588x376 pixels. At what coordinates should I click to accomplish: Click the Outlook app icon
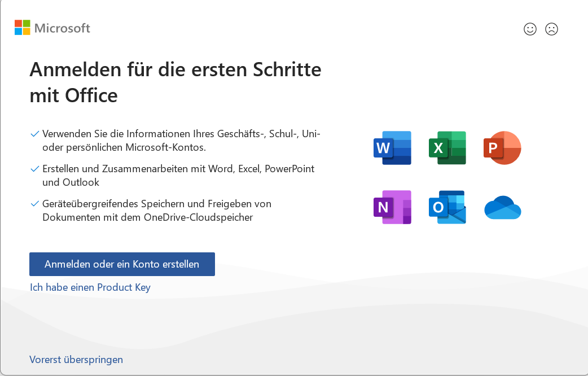coord(447,207)
